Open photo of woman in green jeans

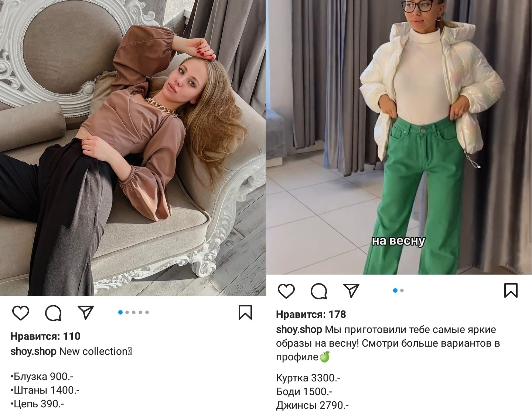399,137
